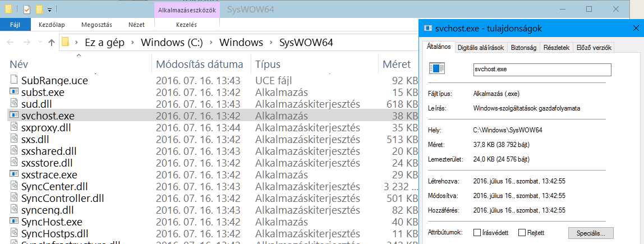Expand chevron after Windows (C:) breadcrumb
This screenshot has height=244, width=644.
(x=211, y=42)
